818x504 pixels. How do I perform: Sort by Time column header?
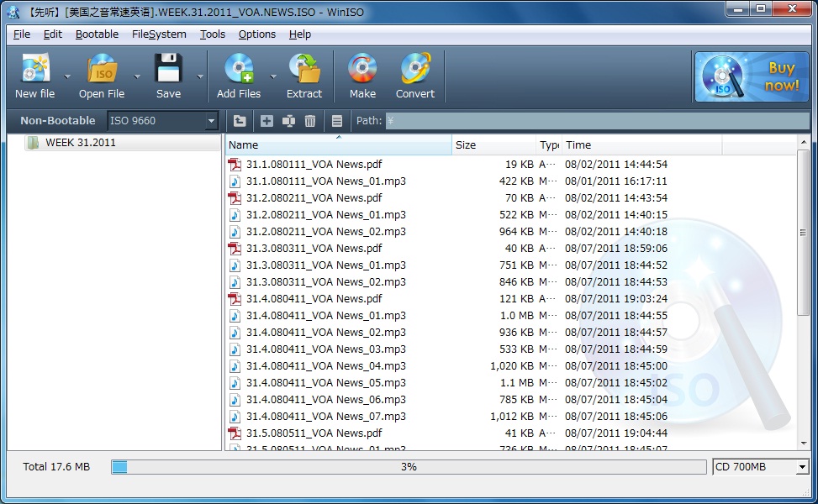point(642,144)
